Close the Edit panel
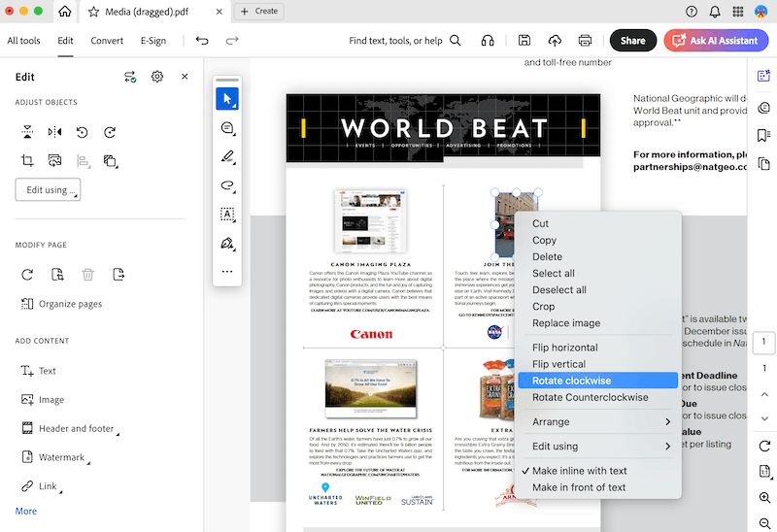 [x=185, y=77]
